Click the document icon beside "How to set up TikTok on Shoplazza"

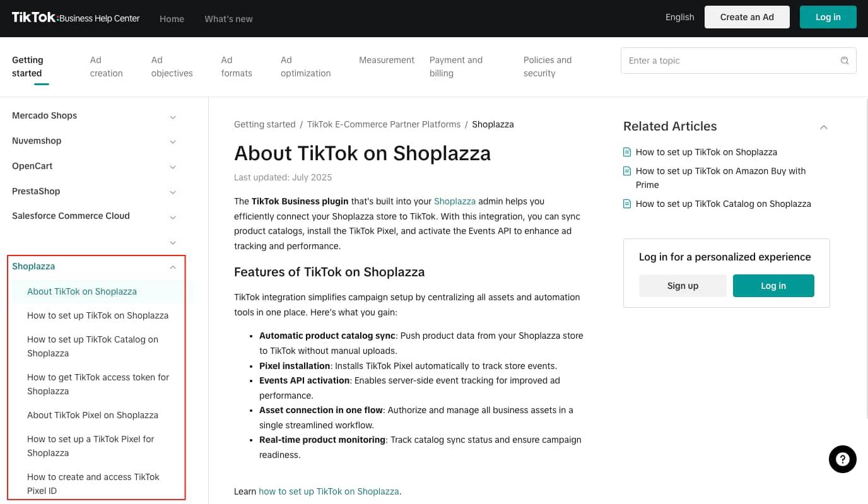coord(626,152)
